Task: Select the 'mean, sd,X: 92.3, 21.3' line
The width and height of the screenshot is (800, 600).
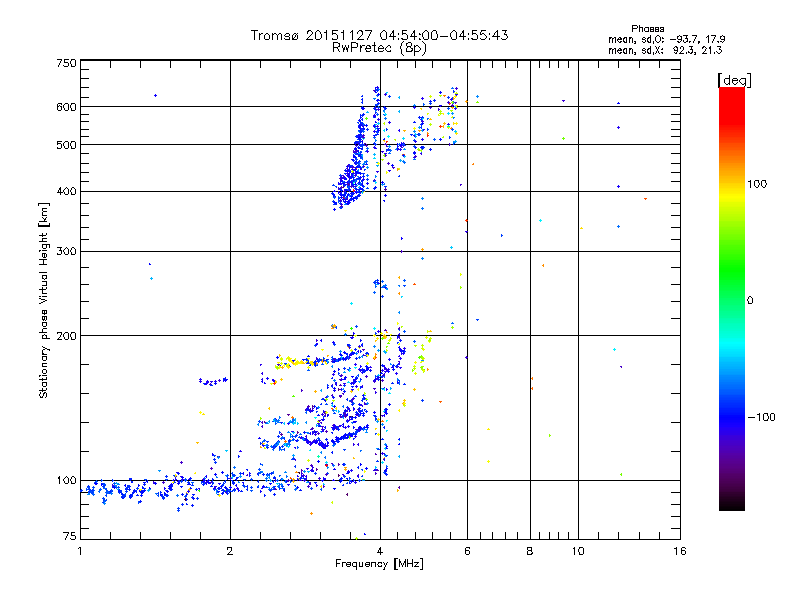Action: point(665,50)
